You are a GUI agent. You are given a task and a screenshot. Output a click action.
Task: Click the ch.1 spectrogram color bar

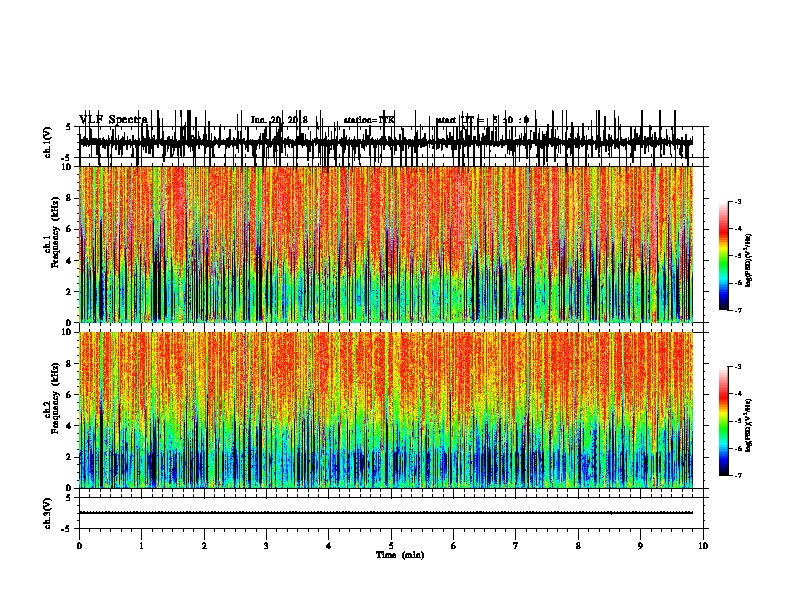(724, 256)
